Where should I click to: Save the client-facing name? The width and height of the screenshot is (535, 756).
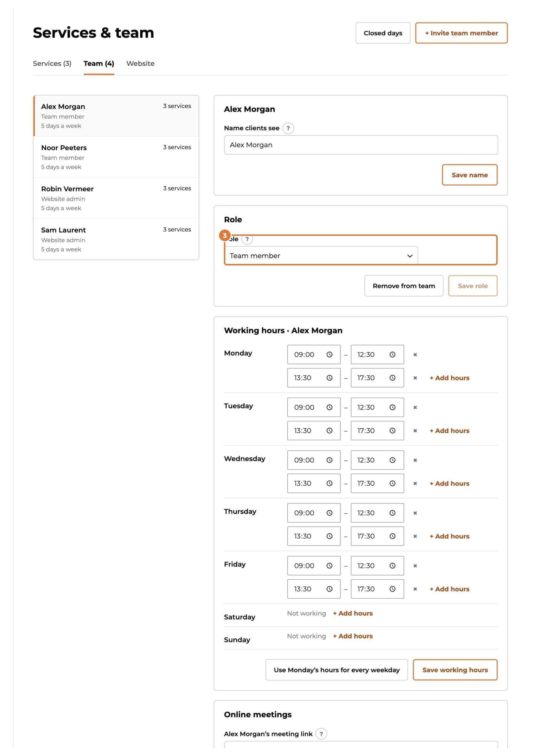[x=469, y=175]
